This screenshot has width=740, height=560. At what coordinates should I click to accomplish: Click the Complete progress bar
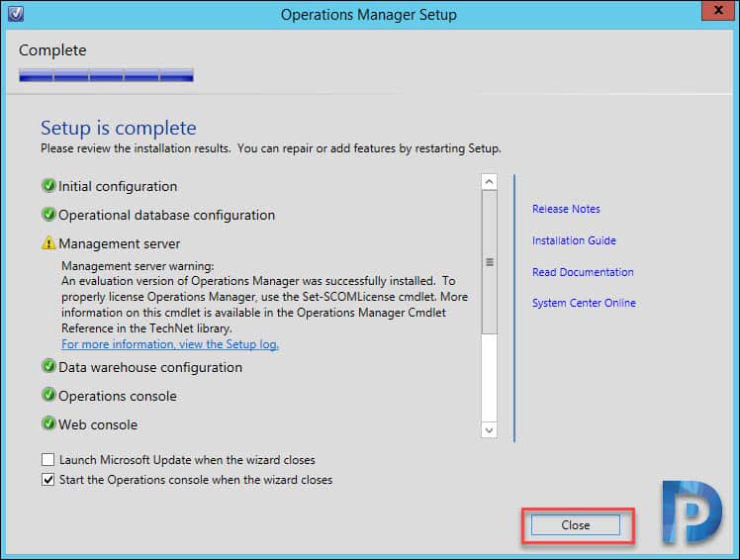pos(106,75)
